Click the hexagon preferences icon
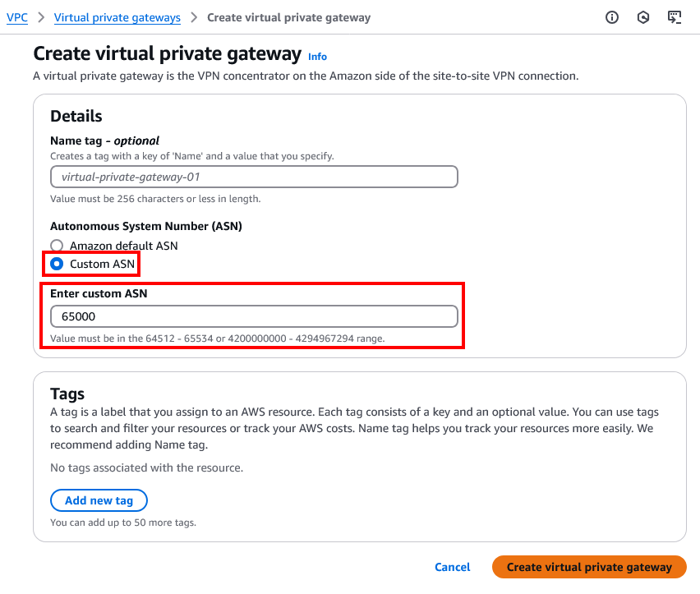This screenshot has height=594, width=700. click(x=643, y=17)
